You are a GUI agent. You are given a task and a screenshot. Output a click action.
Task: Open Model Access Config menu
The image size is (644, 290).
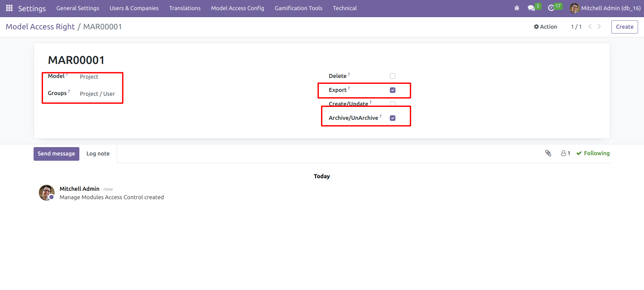pyautogui.click(x=238, y=8)
